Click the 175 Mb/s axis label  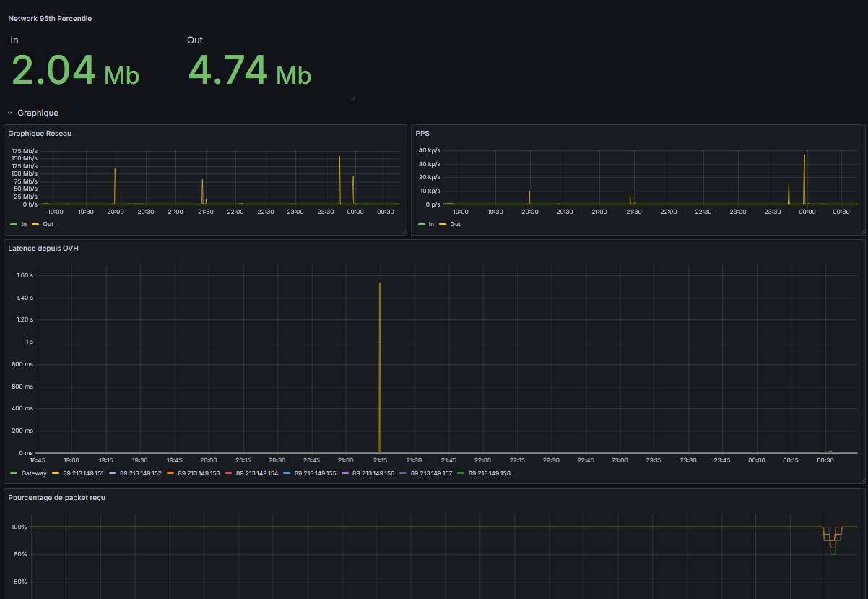[25, 151]
